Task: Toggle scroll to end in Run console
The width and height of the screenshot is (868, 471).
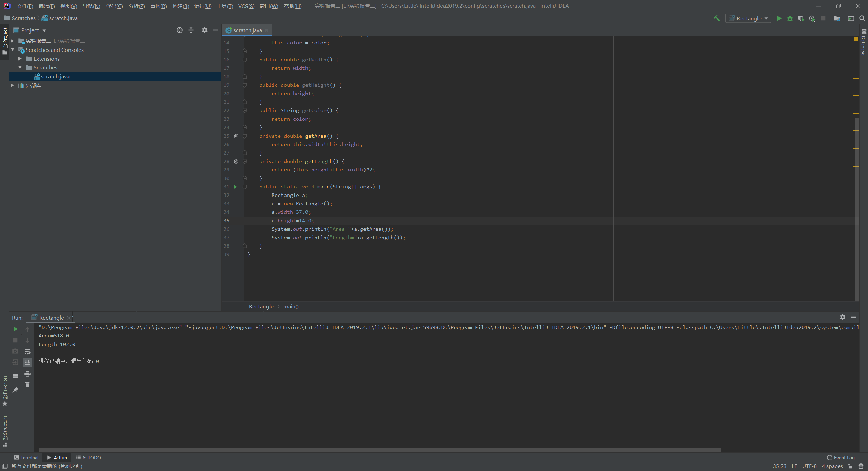Action: (27, 362)
